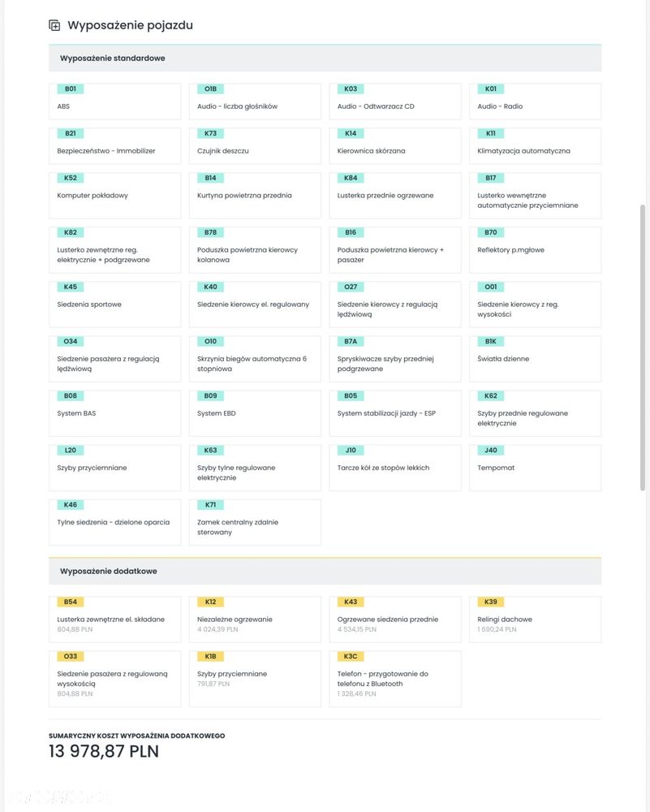
Task: Click the Wyposażenie standardowe section header
Action: [325, 58]
